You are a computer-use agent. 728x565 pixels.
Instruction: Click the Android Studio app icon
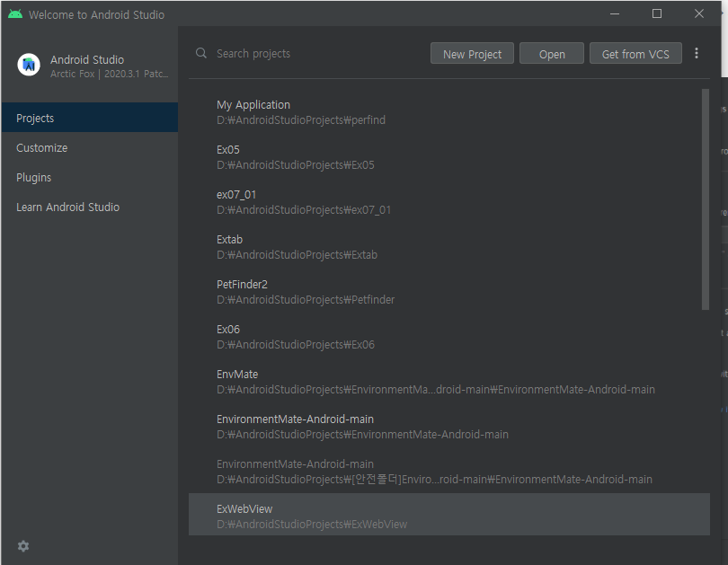click(29, 65)
